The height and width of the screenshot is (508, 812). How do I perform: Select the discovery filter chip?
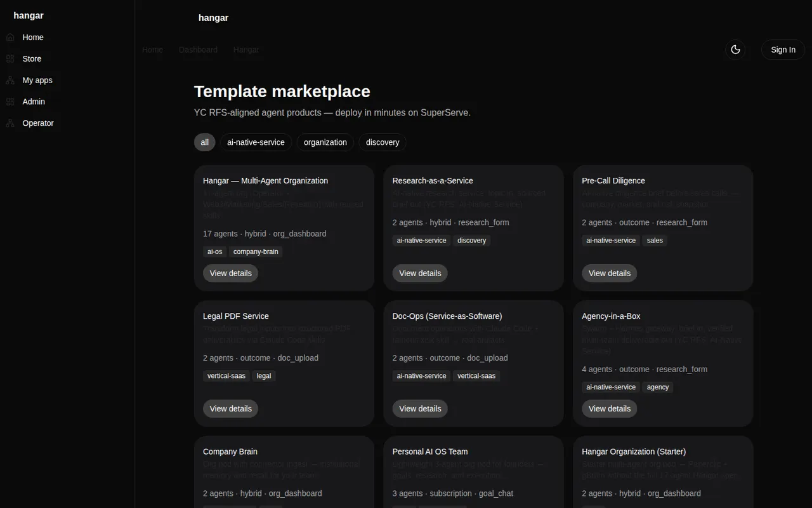[x=383, y=142]
